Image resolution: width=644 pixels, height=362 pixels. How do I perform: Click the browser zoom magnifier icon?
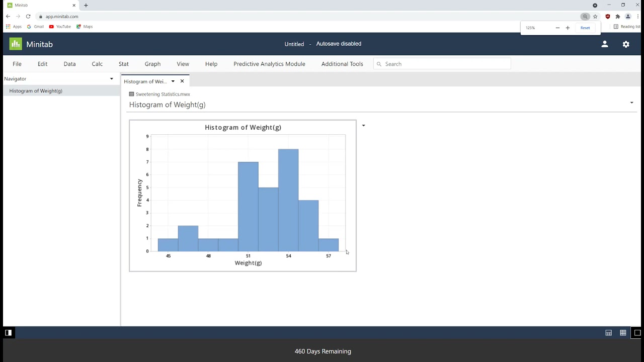pos(585,17)
